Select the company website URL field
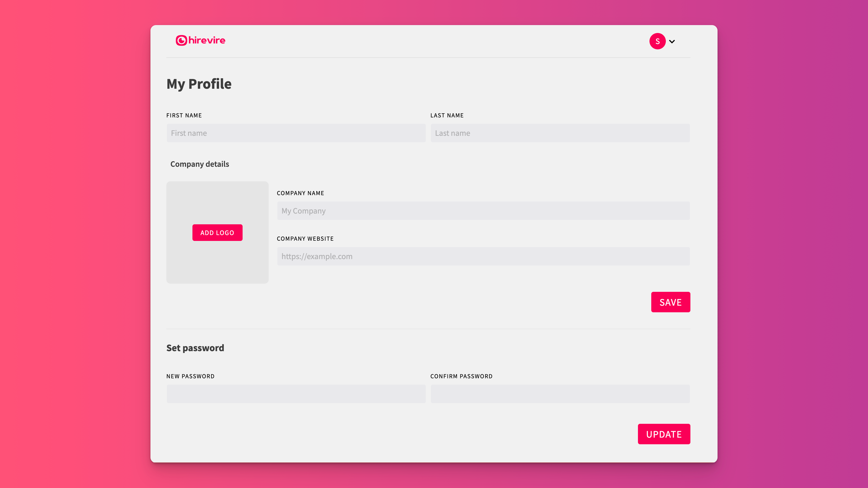This screenshot has width=868, height=488. (x=483, y=256)
